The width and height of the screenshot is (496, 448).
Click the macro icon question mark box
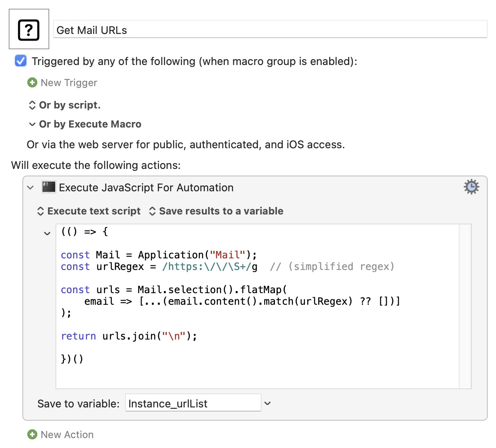pos(29,29)
